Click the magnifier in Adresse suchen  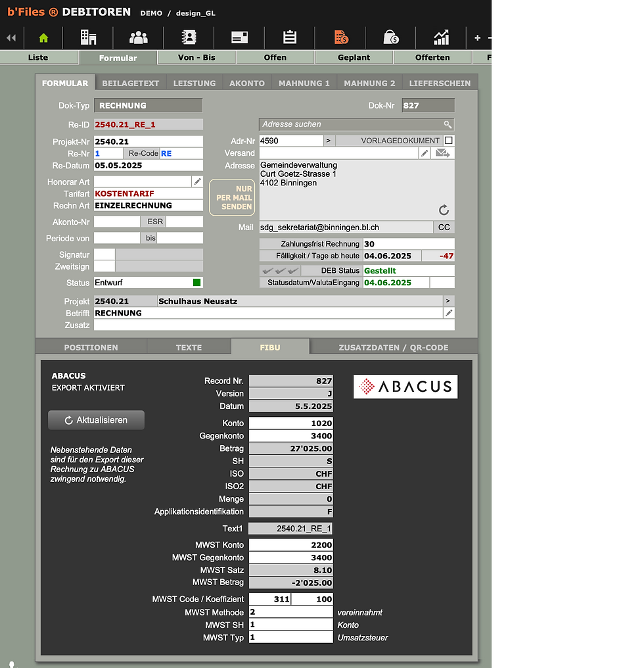pos(448,124)
